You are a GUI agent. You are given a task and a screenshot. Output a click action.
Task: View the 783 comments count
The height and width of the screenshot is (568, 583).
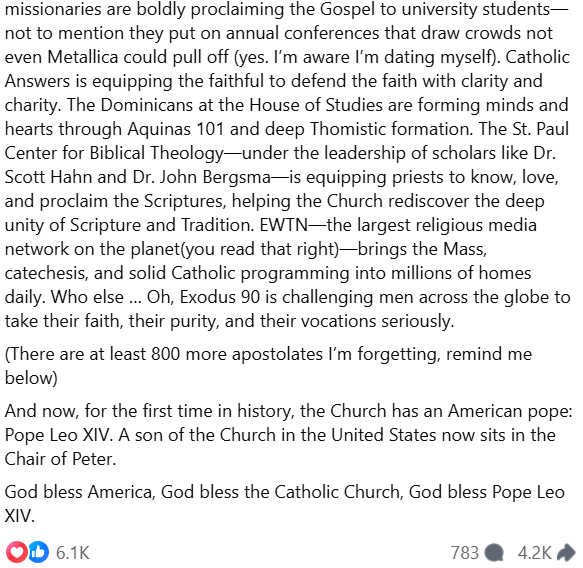465,553
